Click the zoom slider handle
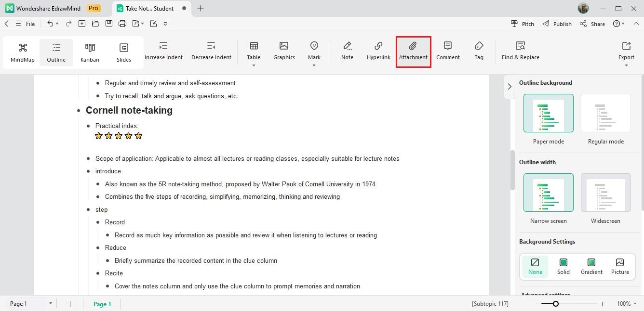Viewport: 644px width, 311px height. (556, 304)
